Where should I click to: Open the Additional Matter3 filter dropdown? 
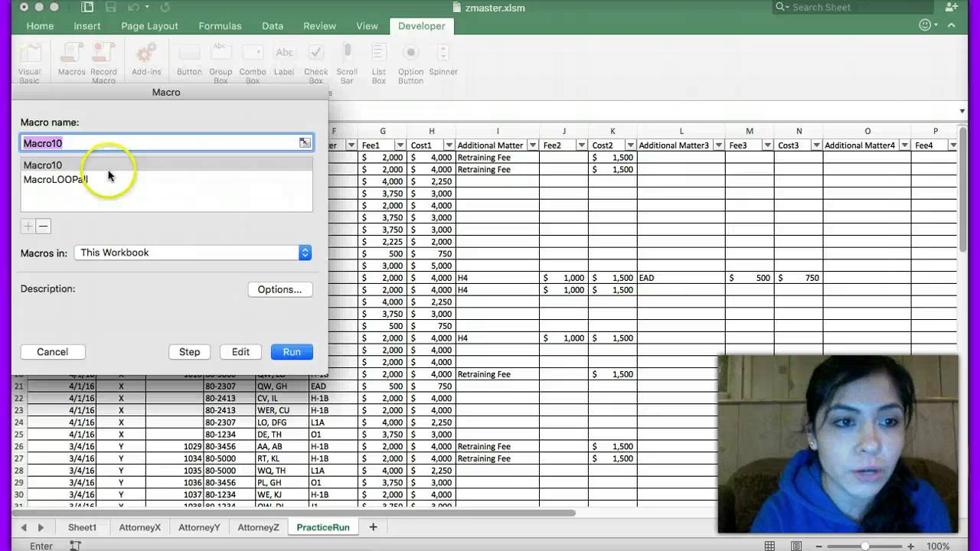717,145
